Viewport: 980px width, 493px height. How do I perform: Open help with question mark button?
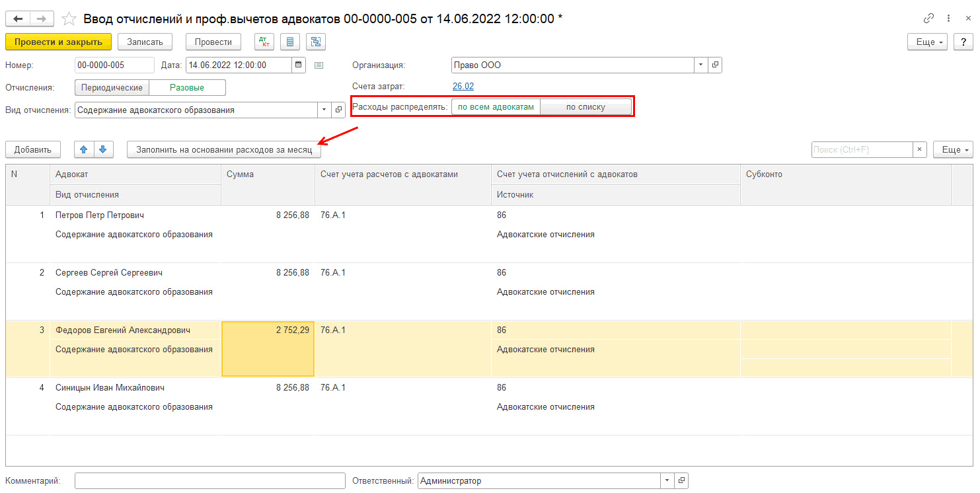click(963, 42)
